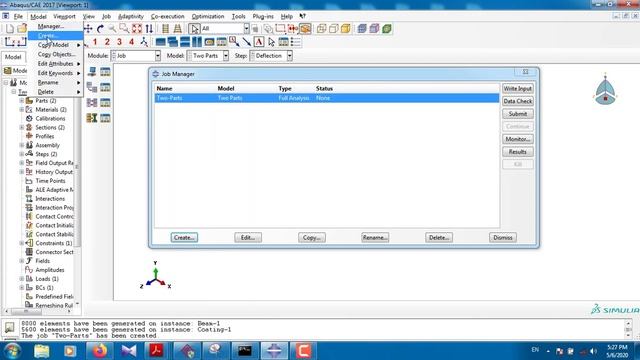Expand the Materials (2) tree node
This screenshot has height=360, width=640.
tap(22, 109)
